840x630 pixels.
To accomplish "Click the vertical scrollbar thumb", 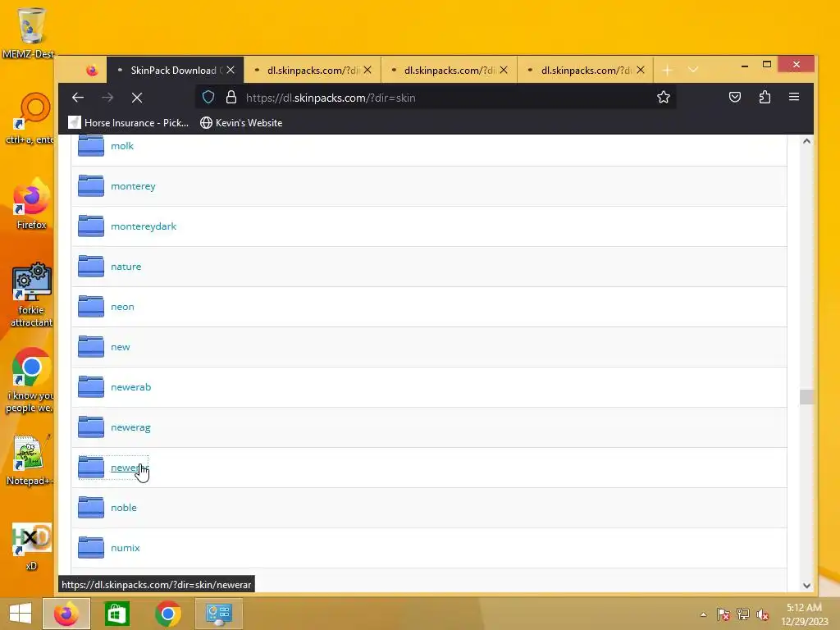I will [806, 397].
